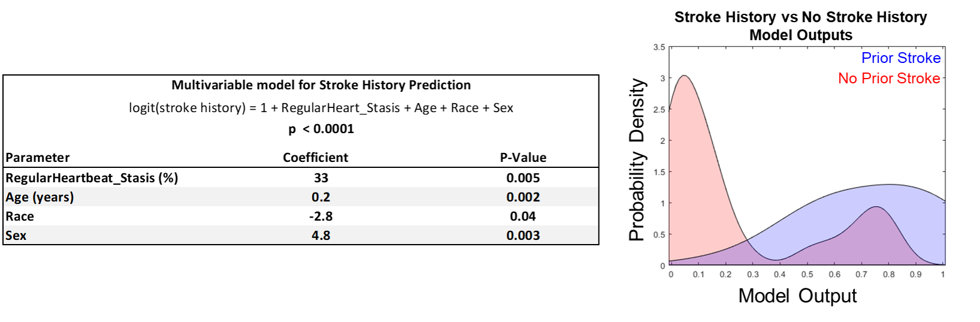Click the Parameter column header
The width and height of the screenshot is (980, 322).
(38, 158)
